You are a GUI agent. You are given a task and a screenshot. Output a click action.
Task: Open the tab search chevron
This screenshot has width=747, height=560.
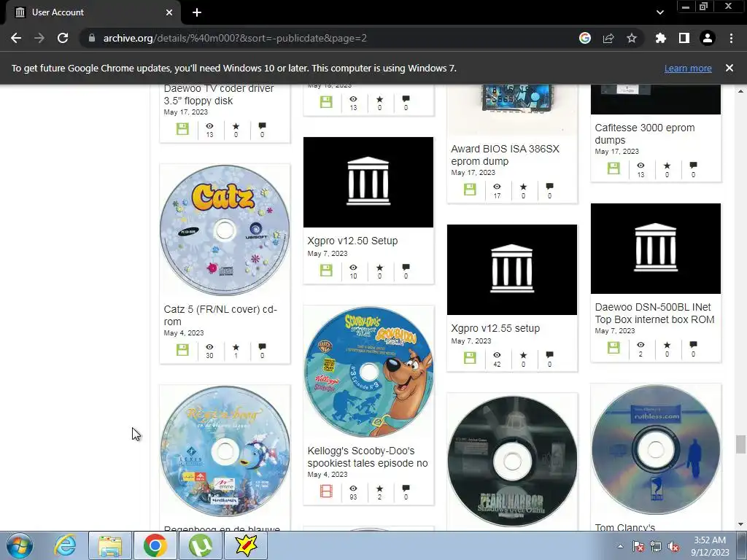click(659, 12)
